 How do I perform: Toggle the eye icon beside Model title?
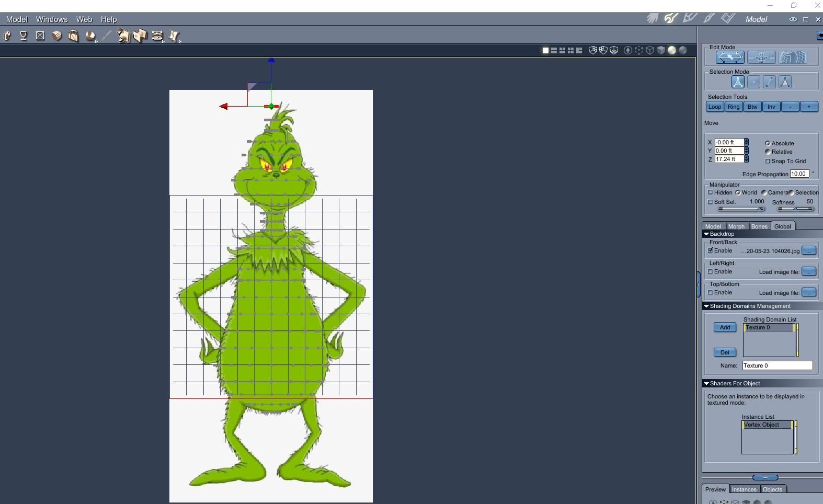(793, 19)
